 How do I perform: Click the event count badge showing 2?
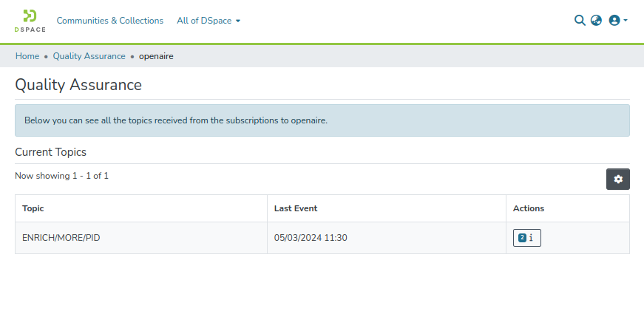(522, 238)
